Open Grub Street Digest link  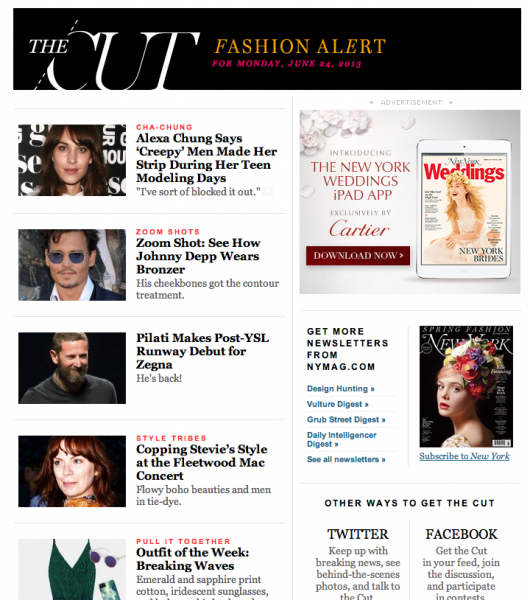click(346, 420)
